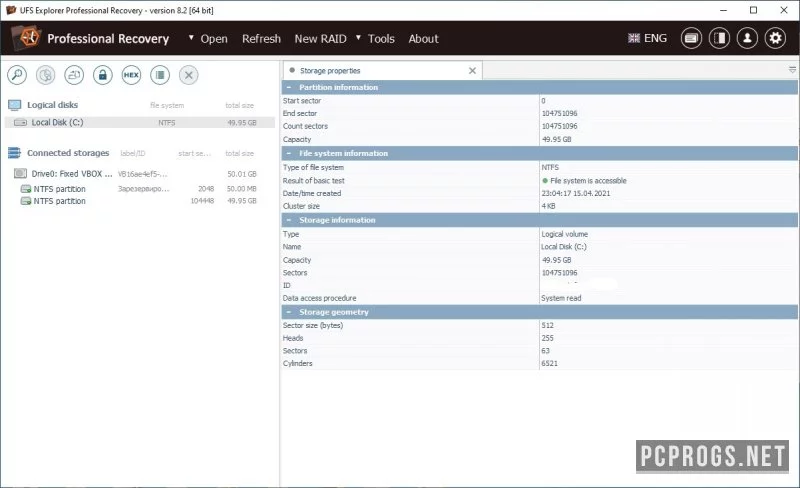Maximize the UFS Explorer window
800x488 pixels.
pos(754,10)
